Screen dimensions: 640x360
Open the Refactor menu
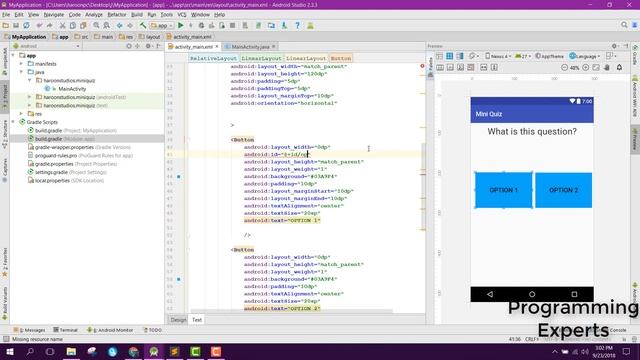[x=117, y=15]
